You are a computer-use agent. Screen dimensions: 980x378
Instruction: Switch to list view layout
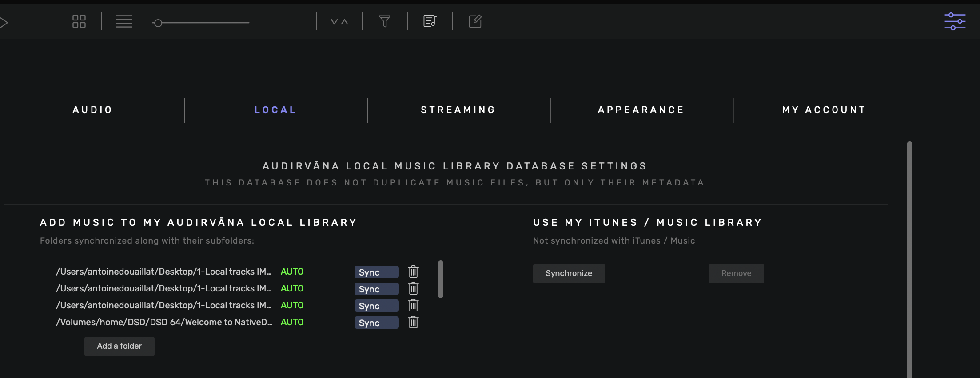pos(124,21)
